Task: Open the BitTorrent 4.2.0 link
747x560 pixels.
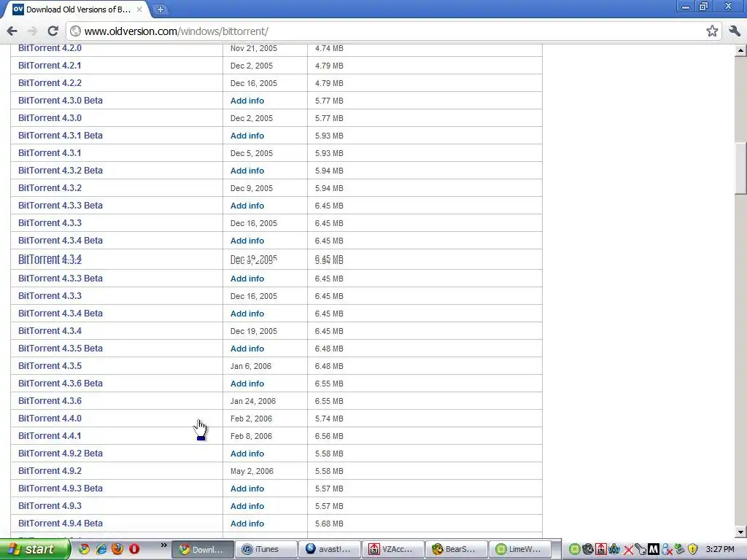Action: coord(50,48)
